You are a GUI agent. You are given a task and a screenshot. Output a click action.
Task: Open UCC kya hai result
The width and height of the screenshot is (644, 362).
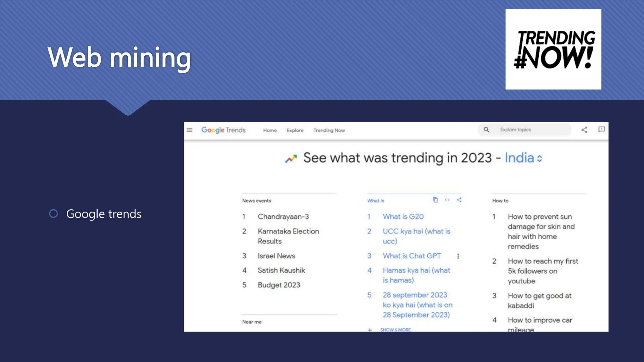coord(416,236)
